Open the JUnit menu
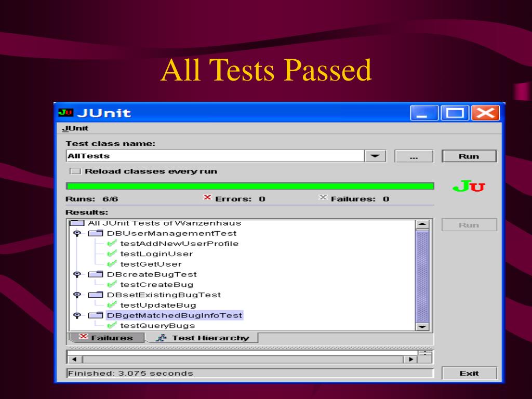This screenshot has height=399, width=532. coord(75,128)
